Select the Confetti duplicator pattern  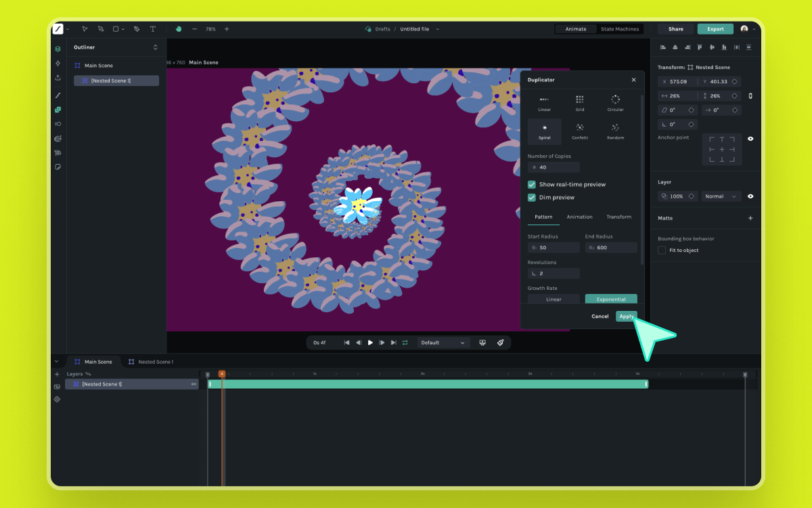[580, 131]
